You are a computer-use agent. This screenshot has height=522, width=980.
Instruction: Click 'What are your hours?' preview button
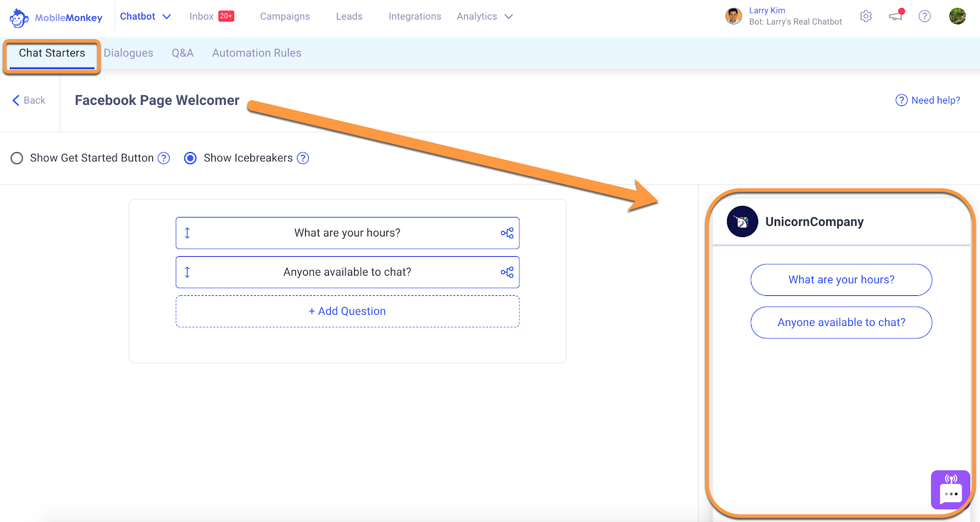point(841,280)
